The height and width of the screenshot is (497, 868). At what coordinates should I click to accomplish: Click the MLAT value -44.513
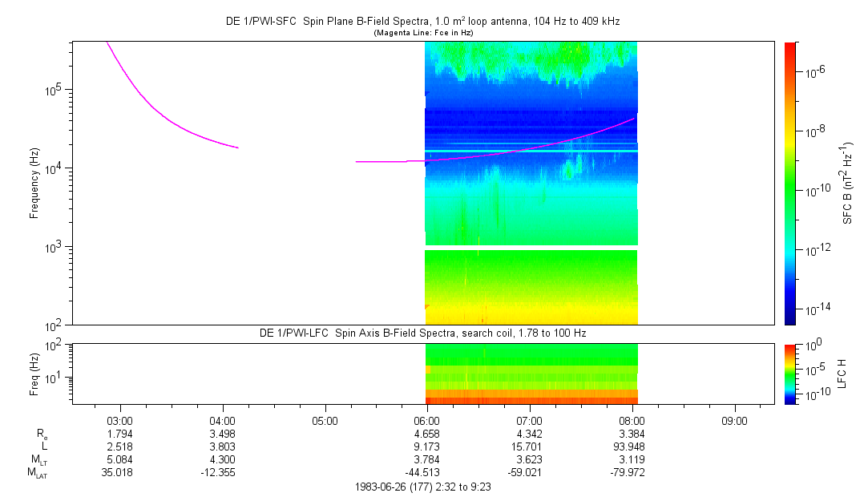click(x=422, y=473)
